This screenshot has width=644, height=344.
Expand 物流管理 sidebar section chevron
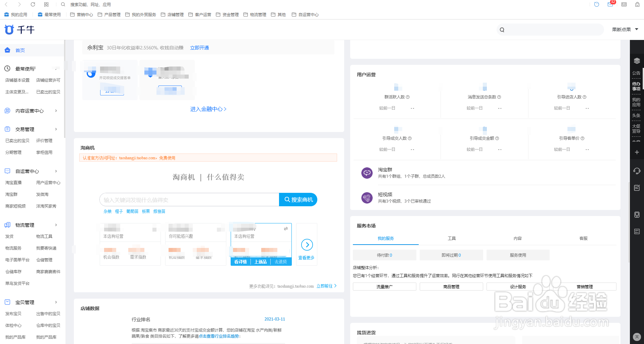coord(56,225)
